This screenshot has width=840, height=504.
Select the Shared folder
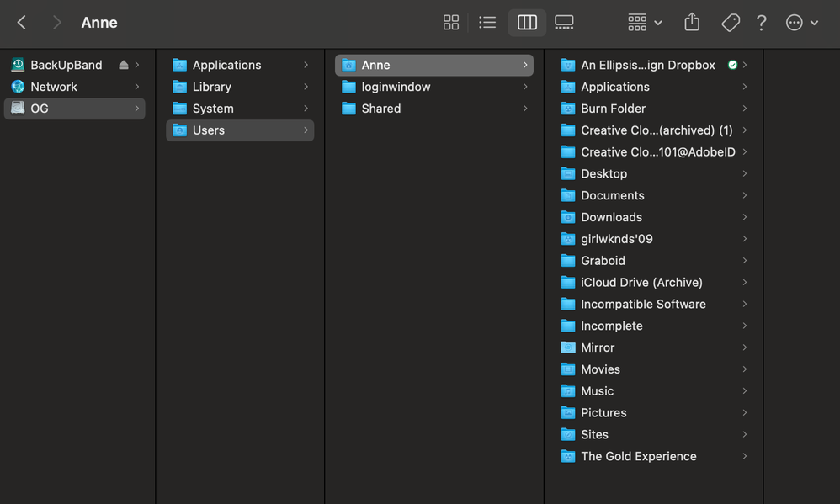[x=381, y=109]
